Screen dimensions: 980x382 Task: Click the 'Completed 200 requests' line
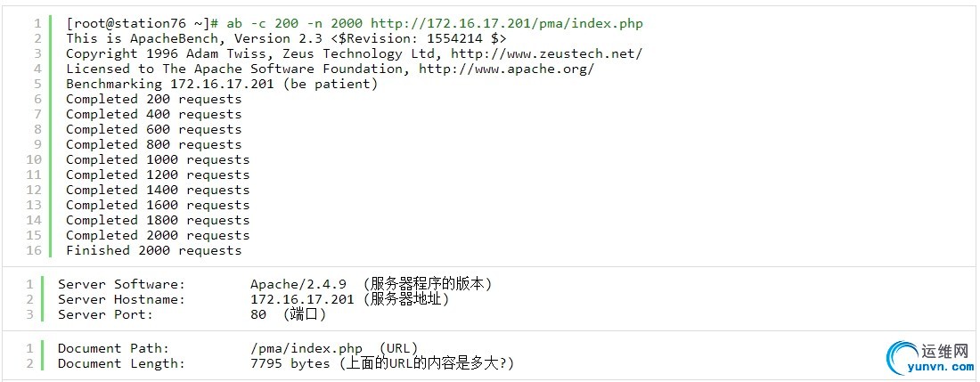tap(153, 99)
